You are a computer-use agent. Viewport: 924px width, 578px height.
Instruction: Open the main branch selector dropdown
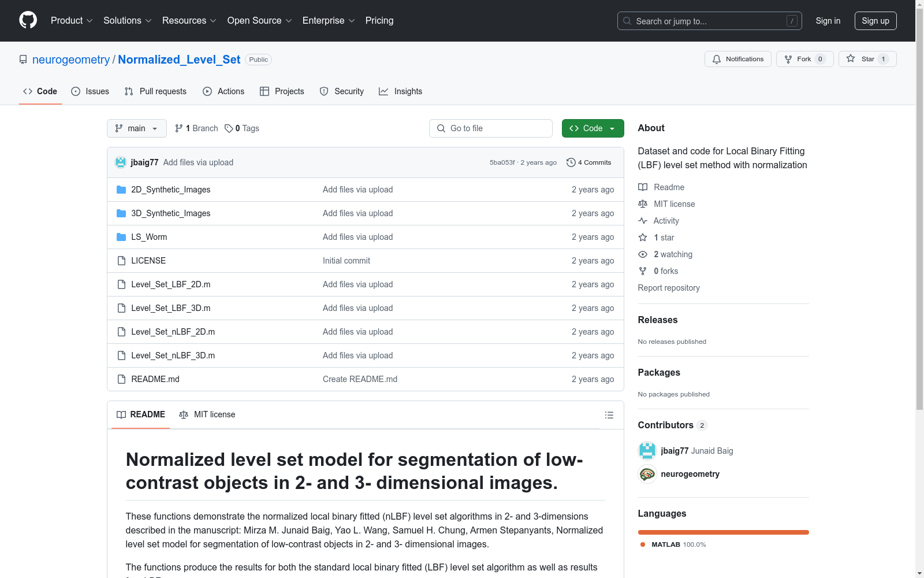pos(137,128)
